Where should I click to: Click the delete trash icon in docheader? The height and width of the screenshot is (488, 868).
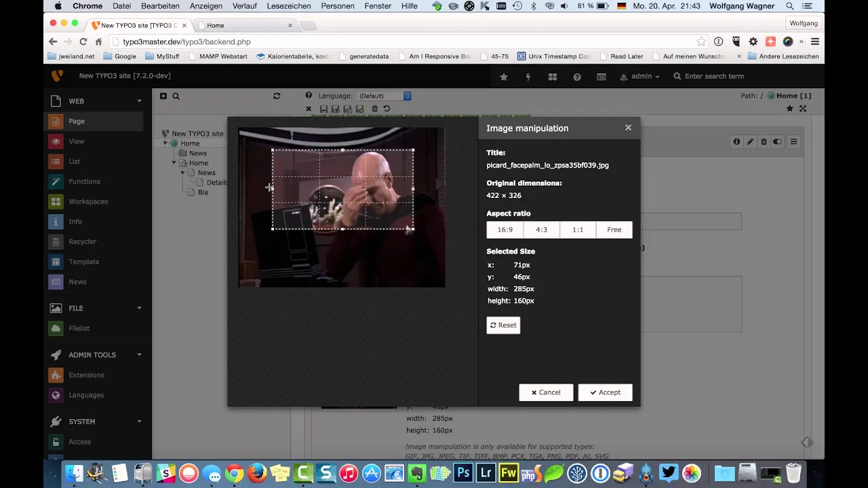(x=374, y=108)
